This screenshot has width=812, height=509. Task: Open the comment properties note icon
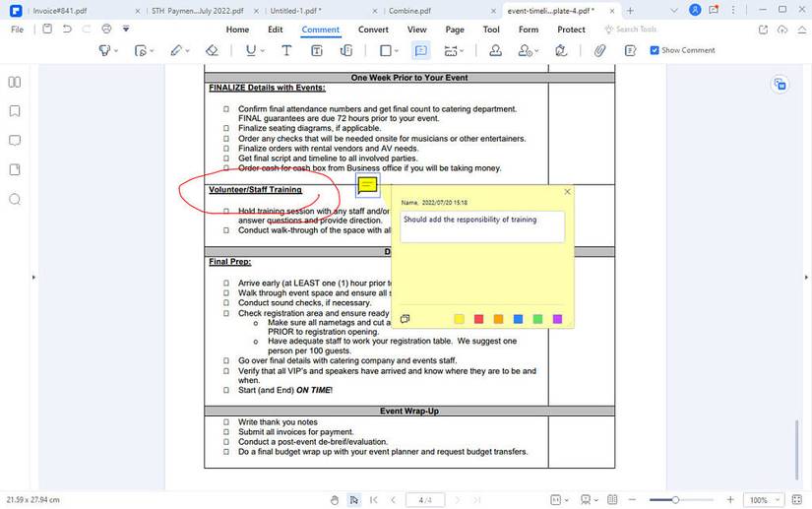tap(630, 50)
